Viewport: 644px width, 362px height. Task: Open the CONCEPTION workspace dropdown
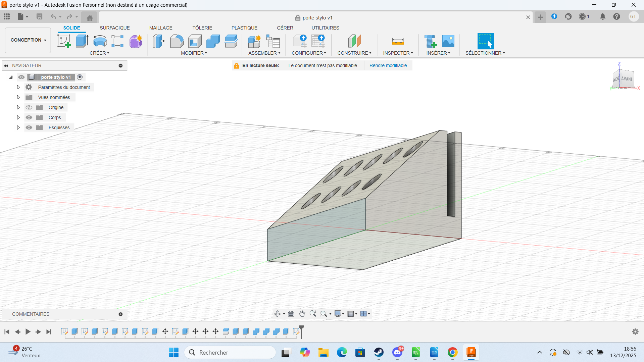point(28,40)
